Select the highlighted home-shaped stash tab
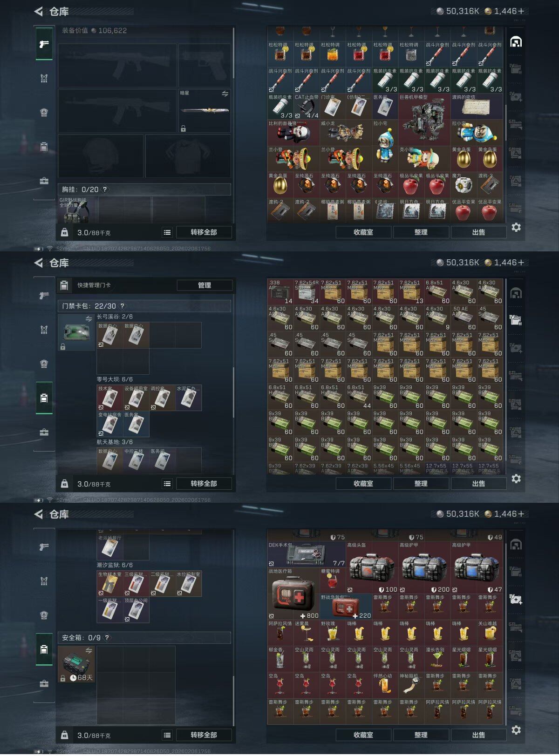The height and width of the screenshot is (756, 559). 516,42
